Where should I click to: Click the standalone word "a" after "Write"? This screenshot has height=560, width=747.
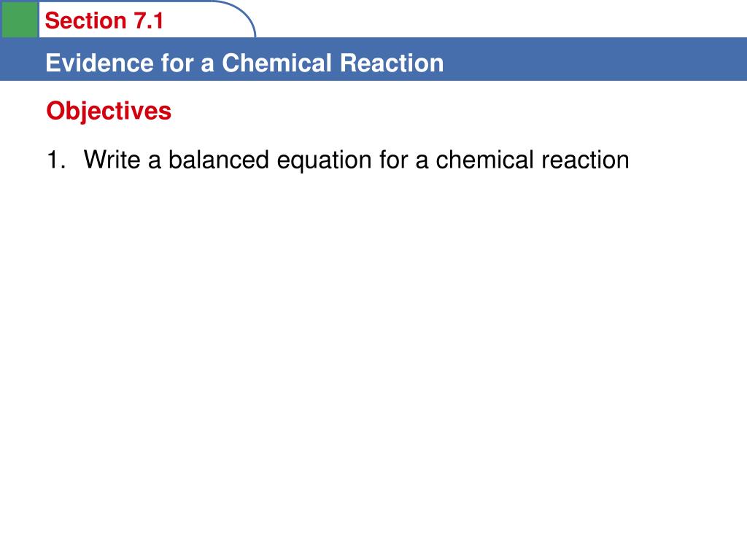(155, 162)
